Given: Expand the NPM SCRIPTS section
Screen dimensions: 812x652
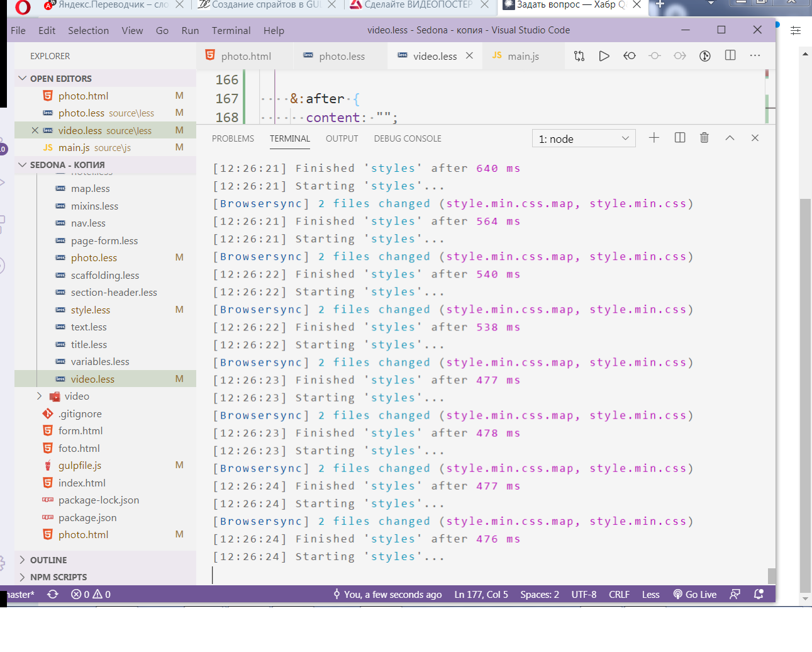Looking at the screenshot, I should point(105,576).
